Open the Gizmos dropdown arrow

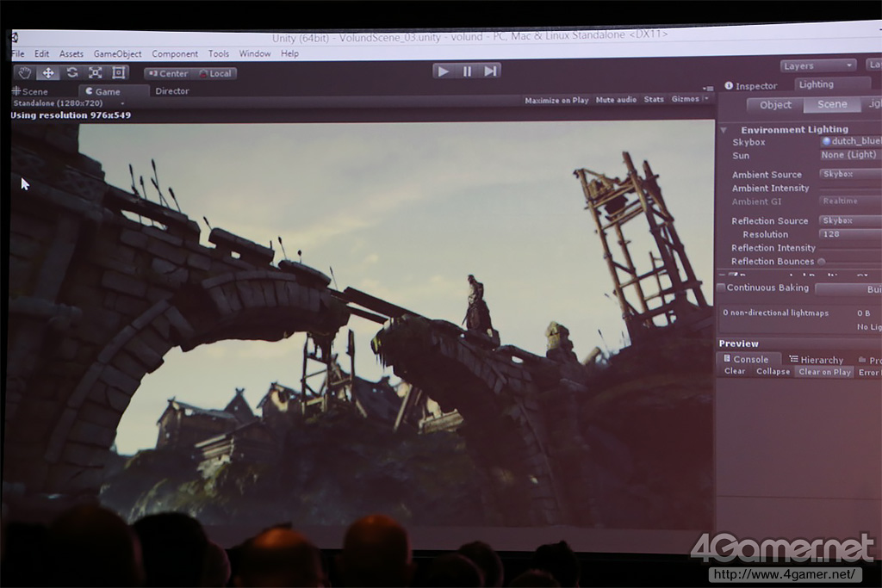[706, 98]
